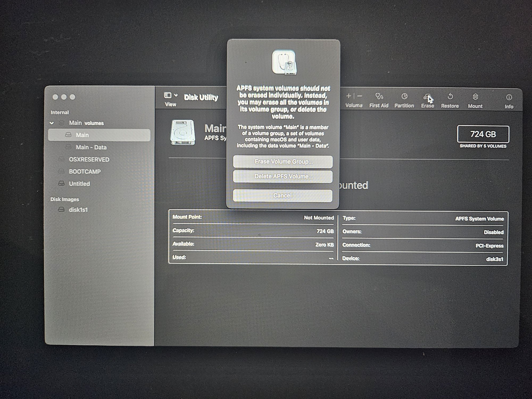The height and width of the screenshot is (399, 532).
Task: Click the add volume plus icon
Action: (349, 96)
